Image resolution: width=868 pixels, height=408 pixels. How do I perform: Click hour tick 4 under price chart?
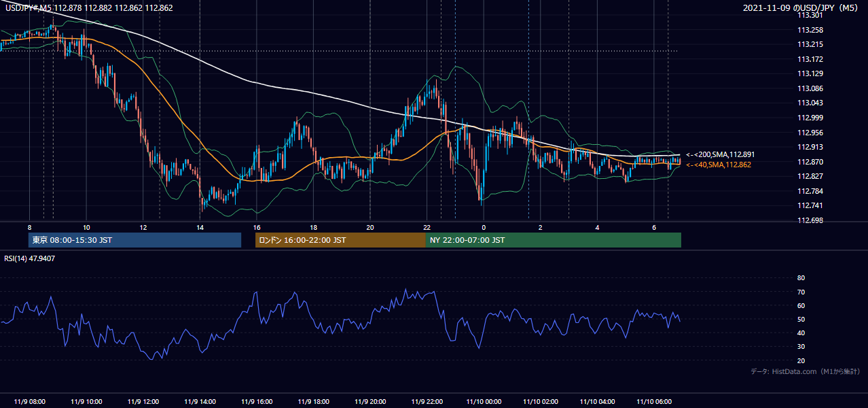[597, 226]
